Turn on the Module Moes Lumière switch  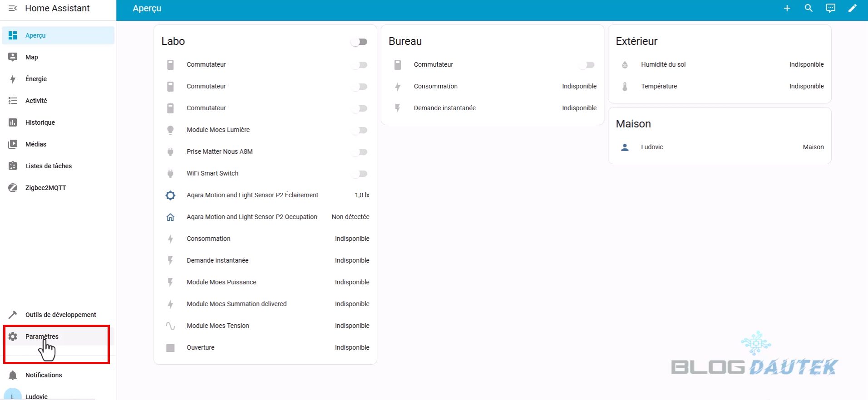tap(360, 130)
